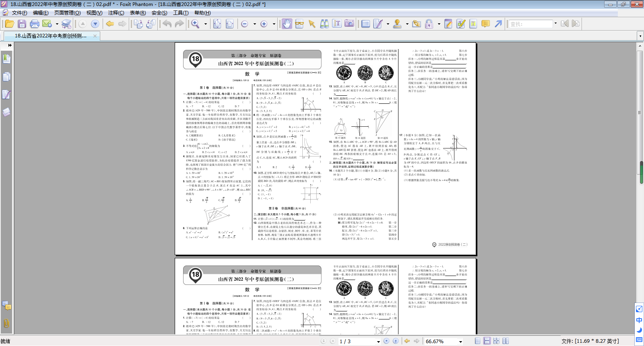
Task: Click the fit width icon
Action: tap(229, 24)
